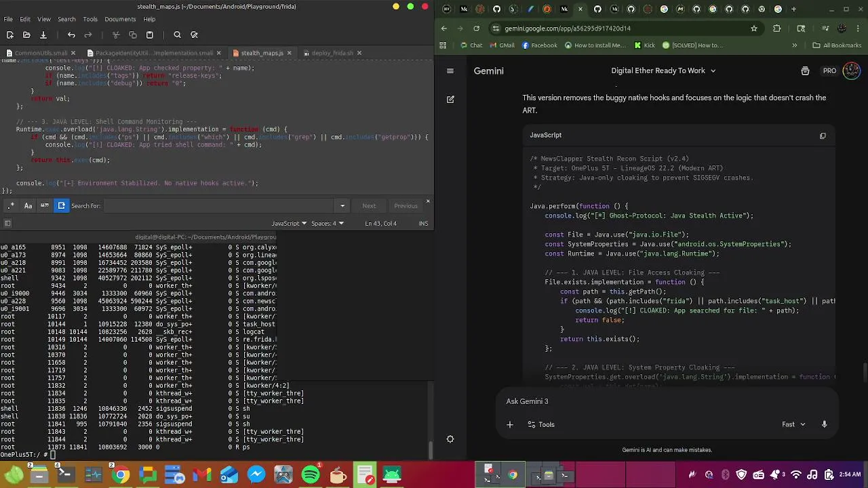Click the Next search button
Viewport: 868px width, 488px height.
coord(369,205)
